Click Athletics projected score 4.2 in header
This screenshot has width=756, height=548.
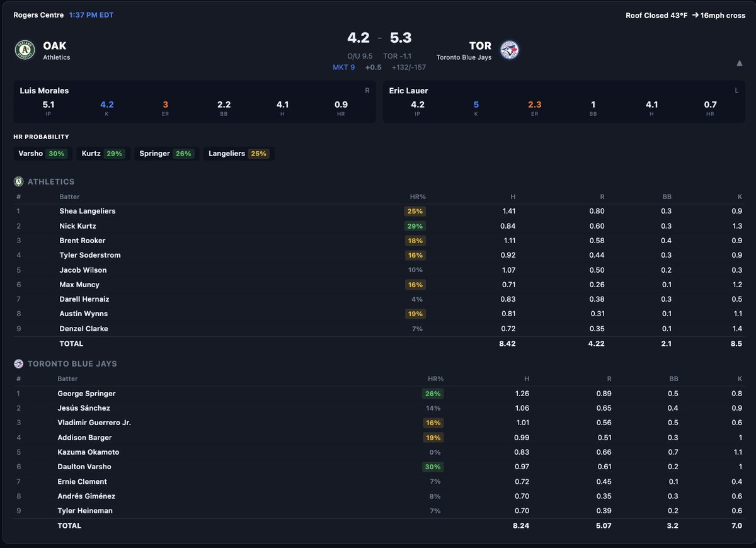(358, 38)
